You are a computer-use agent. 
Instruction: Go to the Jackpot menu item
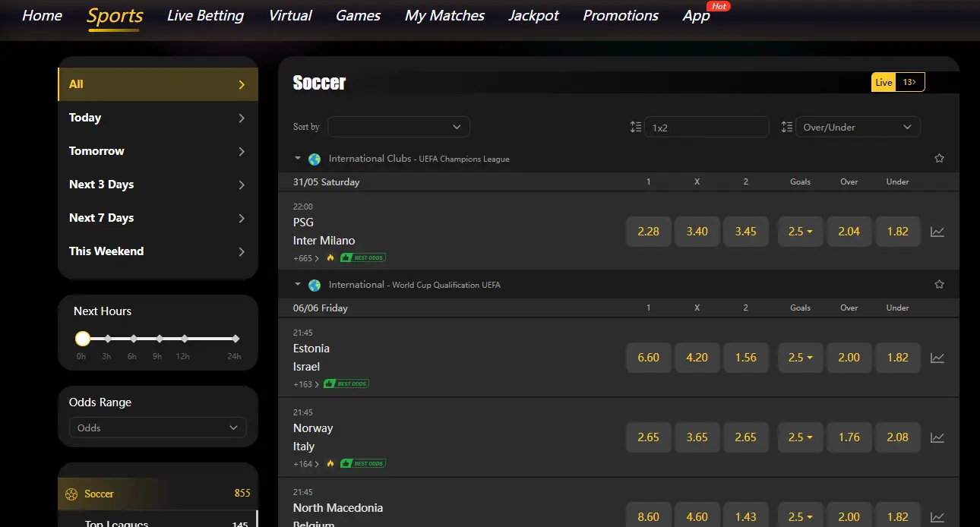533,16
